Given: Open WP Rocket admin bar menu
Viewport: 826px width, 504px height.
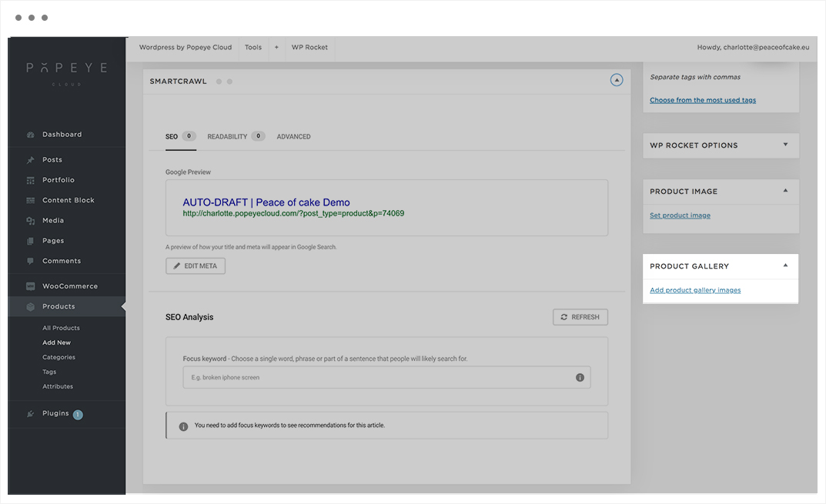Looking at the screenshot, I should pyautogui.click(x=309, y=48).
